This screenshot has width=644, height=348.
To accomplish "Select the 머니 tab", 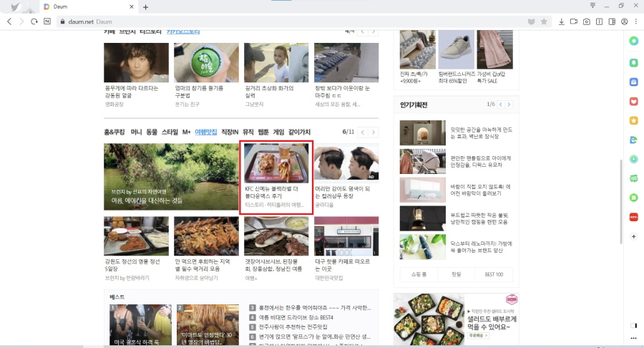I will click(136, 132).
